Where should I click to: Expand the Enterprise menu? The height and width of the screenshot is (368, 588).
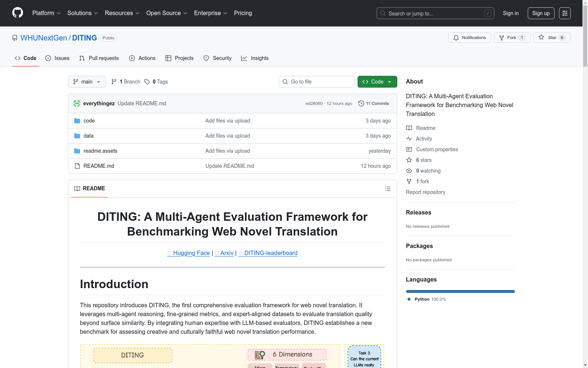click(x=211, y=13)
